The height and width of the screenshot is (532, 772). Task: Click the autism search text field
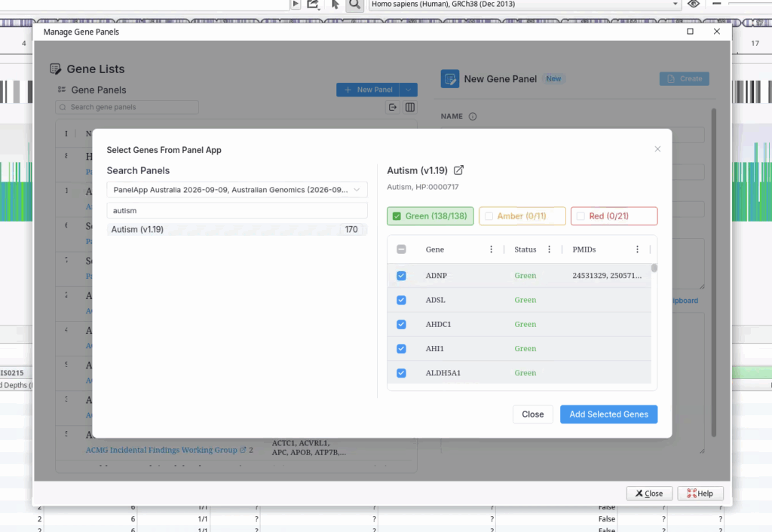237,211
